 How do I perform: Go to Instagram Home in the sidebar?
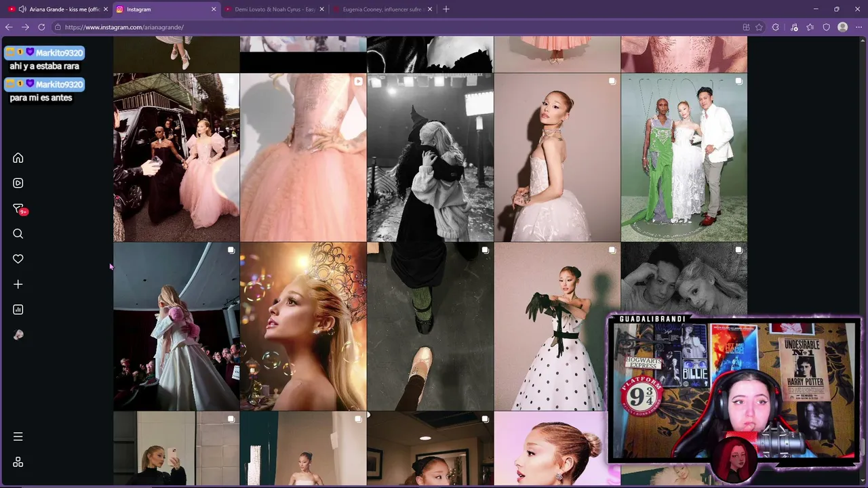[18, 158]
